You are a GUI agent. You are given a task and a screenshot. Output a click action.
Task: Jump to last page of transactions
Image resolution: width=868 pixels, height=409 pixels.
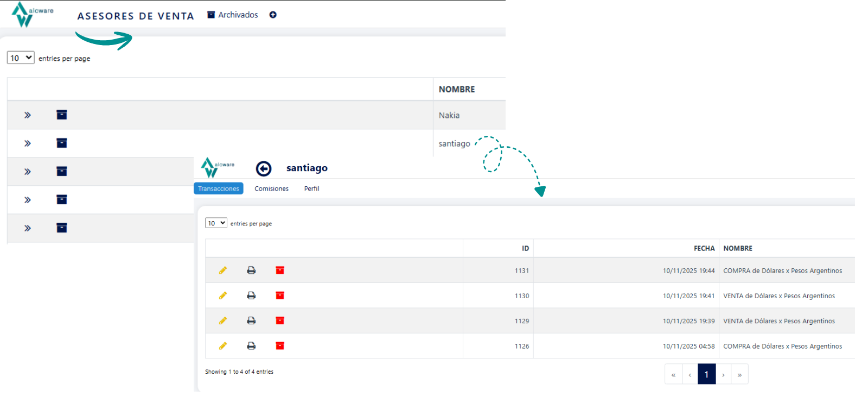(x=739, y=374)
